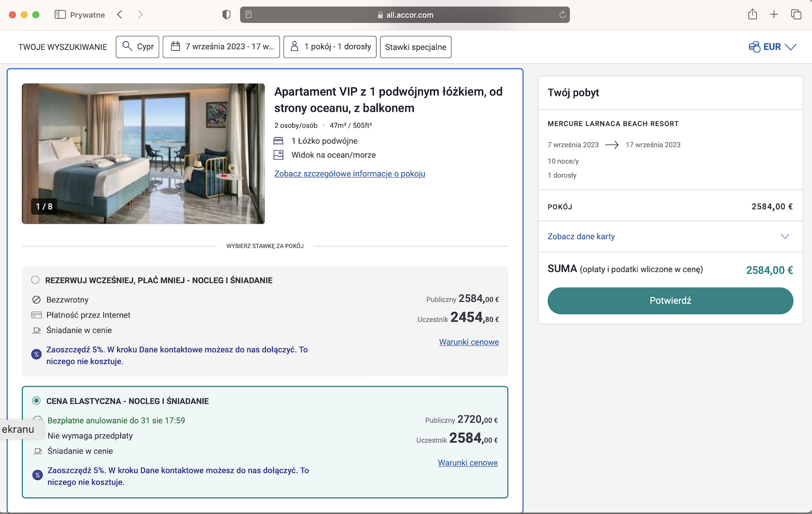Click the ocean view picture icon

(x=279, y=155)
